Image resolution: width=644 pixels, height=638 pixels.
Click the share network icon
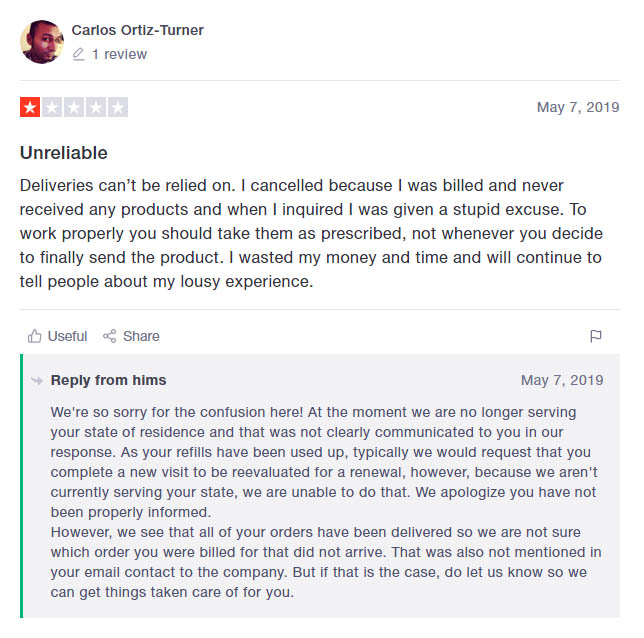coord(110,336)
